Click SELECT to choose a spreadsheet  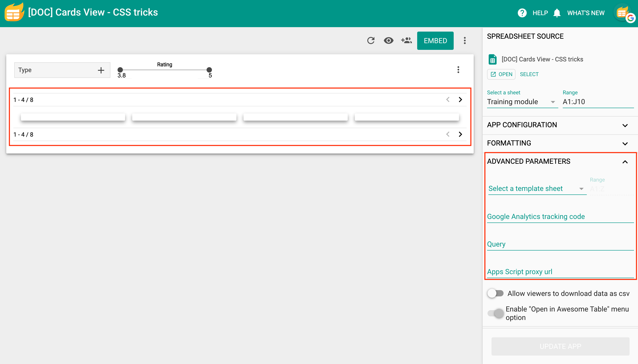point(529,74)
